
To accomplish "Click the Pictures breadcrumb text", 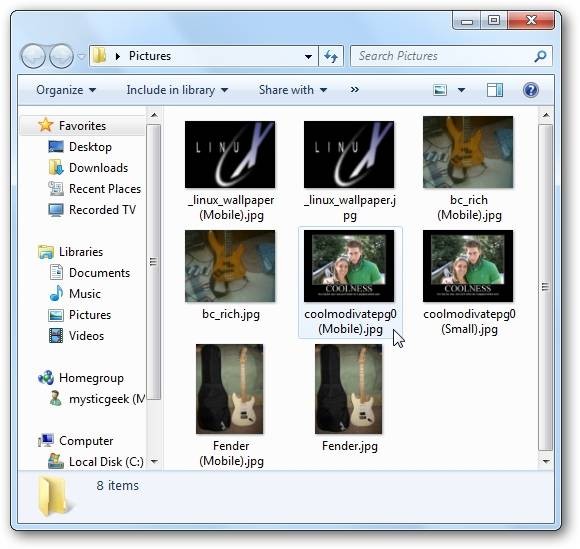I will point(150,56).
